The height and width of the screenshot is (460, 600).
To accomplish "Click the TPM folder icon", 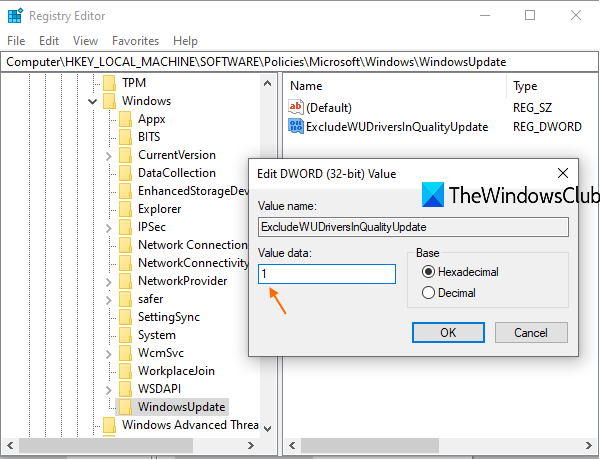I will [x=109, y=83].
